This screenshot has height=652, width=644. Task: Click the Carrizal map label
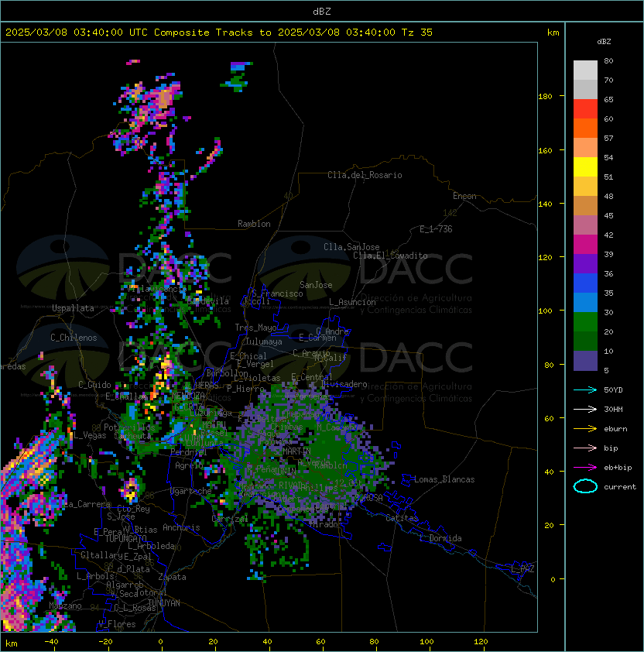coord(229,519)
